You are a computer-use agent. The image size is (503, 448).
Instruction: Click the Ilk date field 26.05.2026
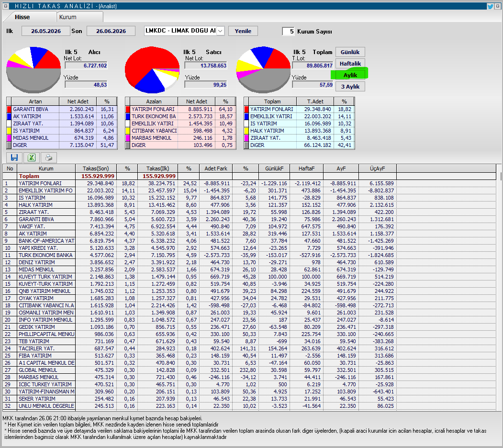[46, 31]
